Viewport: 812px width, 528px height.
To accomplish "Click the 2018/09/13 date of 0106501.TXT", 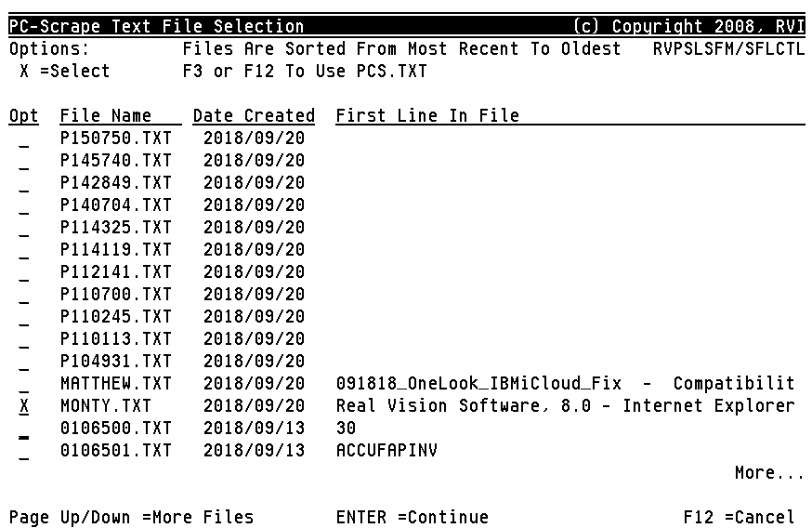I will point(255,450).
